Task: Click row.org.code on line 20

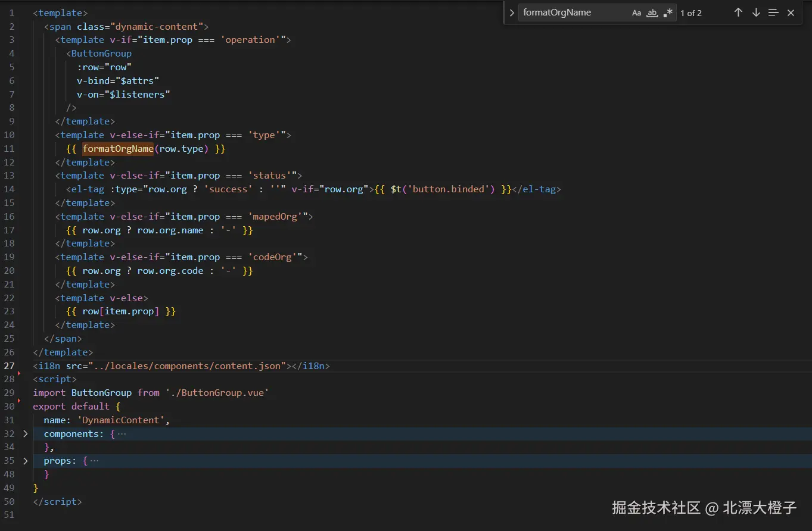Action: coord(170,271)
